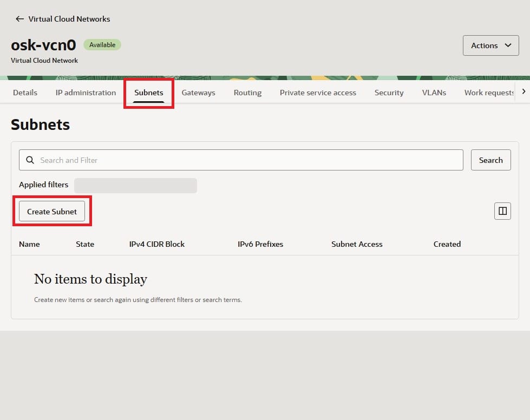Open the column layout settings icon
Viewport: 530px width, 420px height.
click(x=502, y=211)
